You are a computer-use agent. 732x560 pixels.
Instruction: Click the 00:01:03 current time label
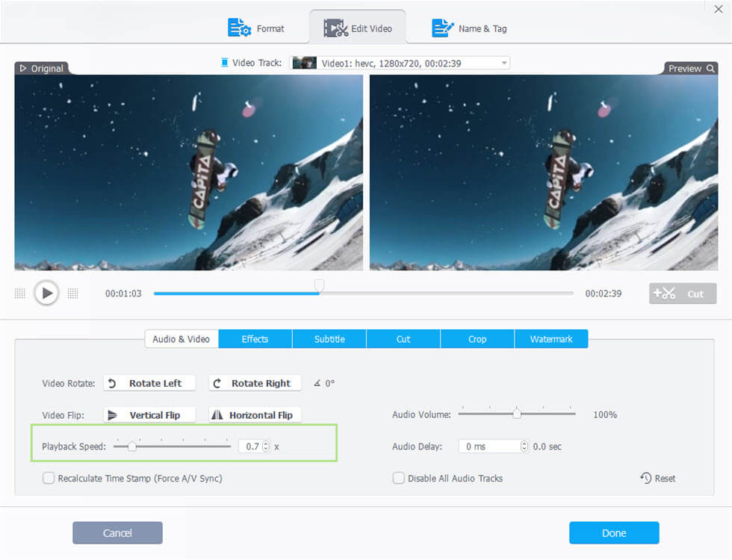point(123,293)
